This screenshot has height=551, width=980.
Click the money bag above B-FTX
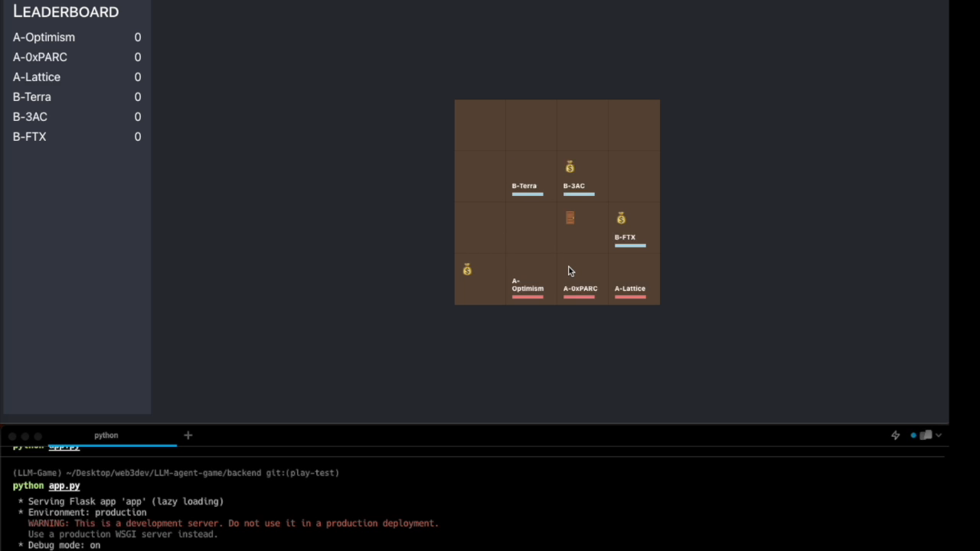point(621,218)
